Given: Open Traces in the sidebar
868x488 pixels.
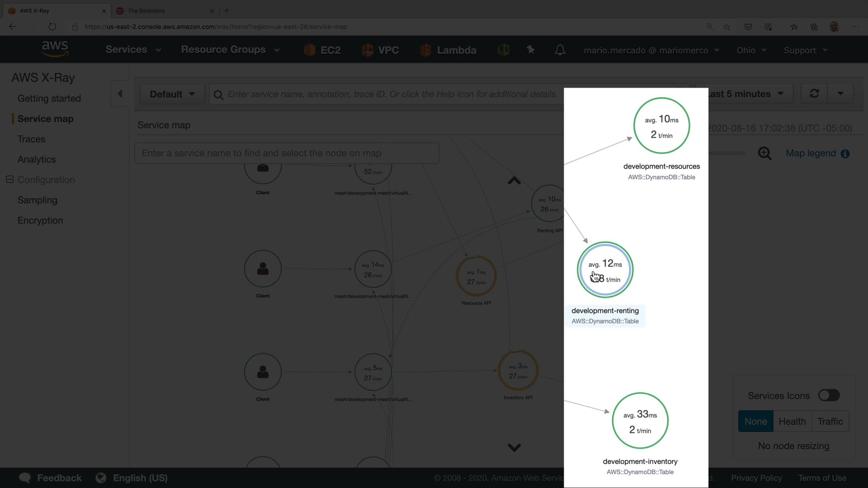Looking at the screenshot, I should tap(31, 139).
